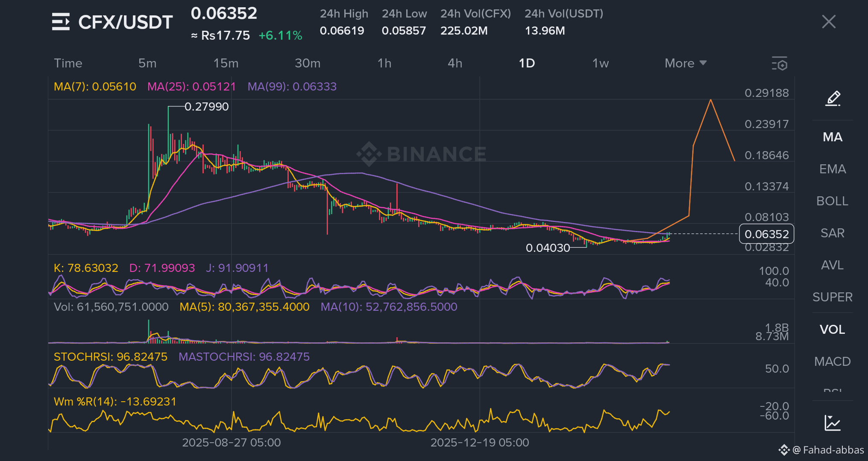The width and height of the screenshot is (868, 461).
Task: Select the 30m interval
Action: (308, 63)
